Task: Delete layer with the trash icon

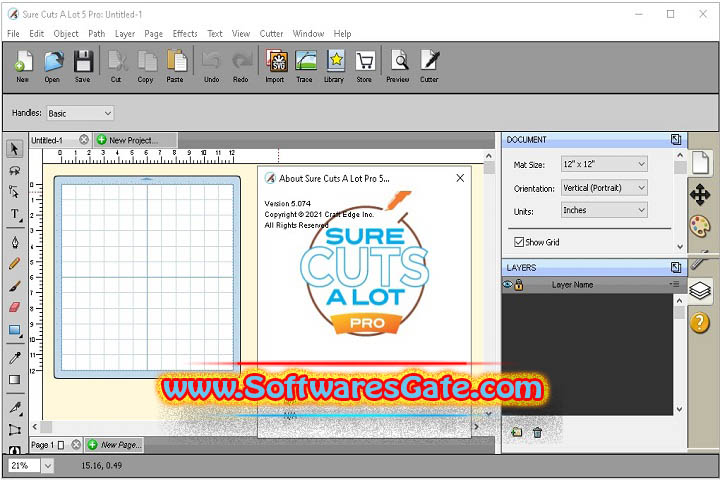Action: pos(537,432)
